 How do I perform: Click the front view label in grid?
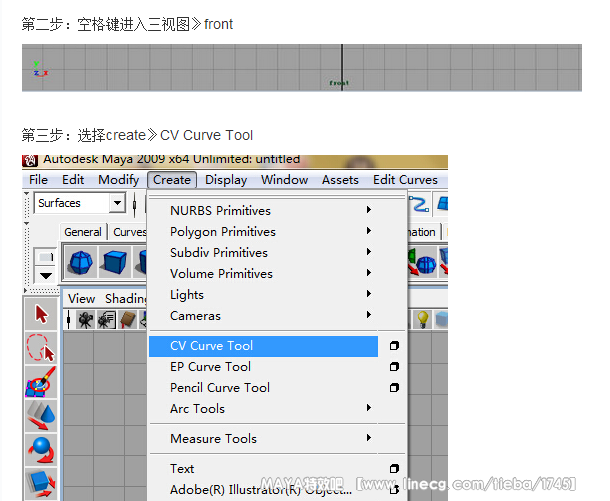(339, 83)
